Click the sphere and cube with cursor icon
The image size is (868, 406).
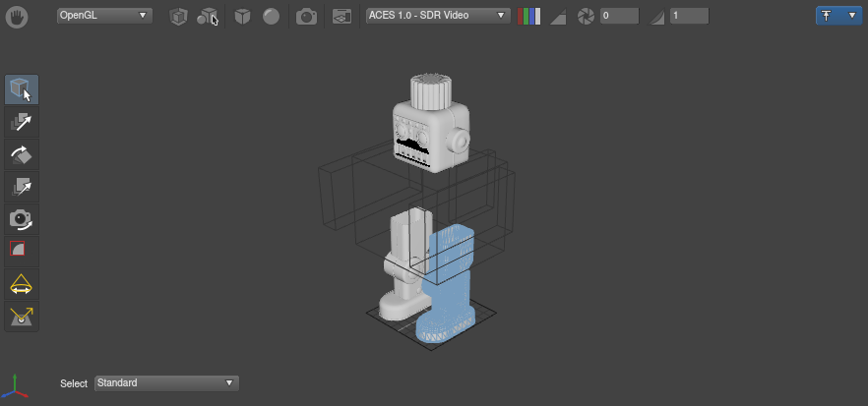pyautogui.click(x=208, y=17)
